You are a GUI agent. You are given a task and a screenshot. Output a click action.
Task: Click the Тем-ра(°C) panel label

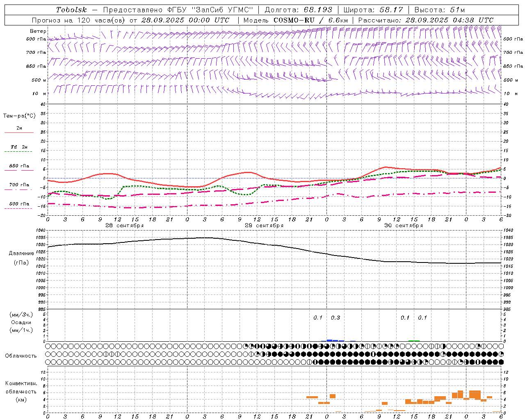(x=19, y=116)
